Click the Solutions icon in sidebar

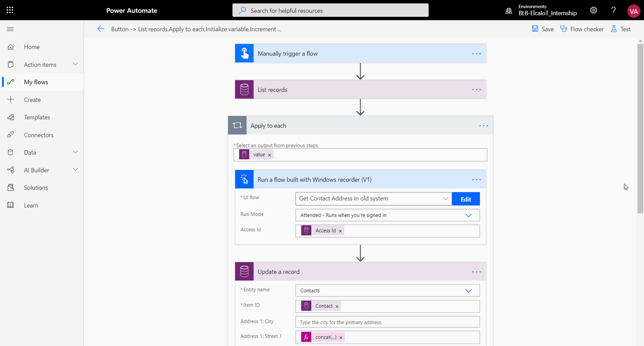tap(10, 188)
